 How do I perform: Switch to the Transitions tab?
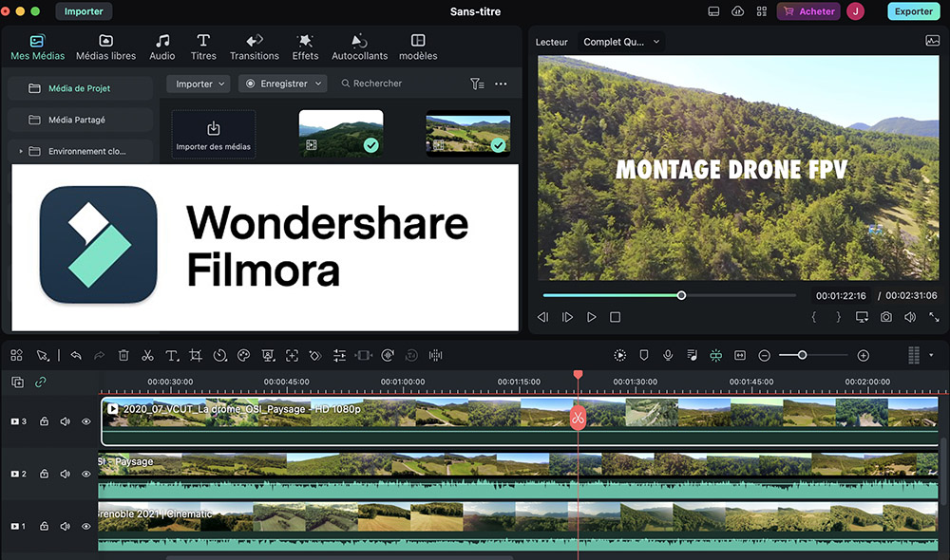point(255,47)
